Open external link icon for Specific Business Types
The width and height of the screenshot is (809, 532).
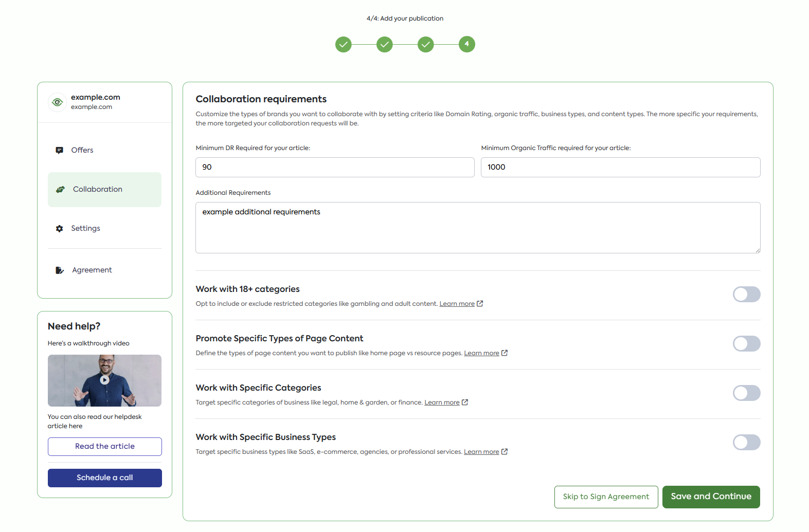(x=505, y=452)
